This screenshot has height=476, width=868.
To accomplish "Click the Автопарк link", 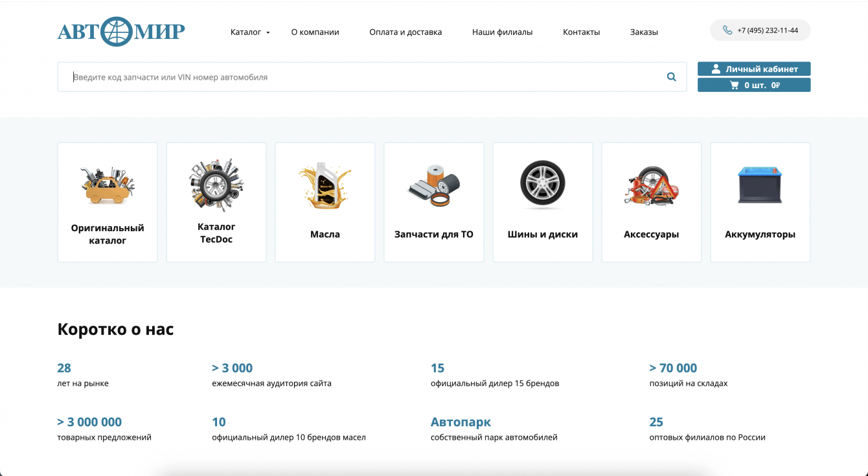I will [459, 422].
